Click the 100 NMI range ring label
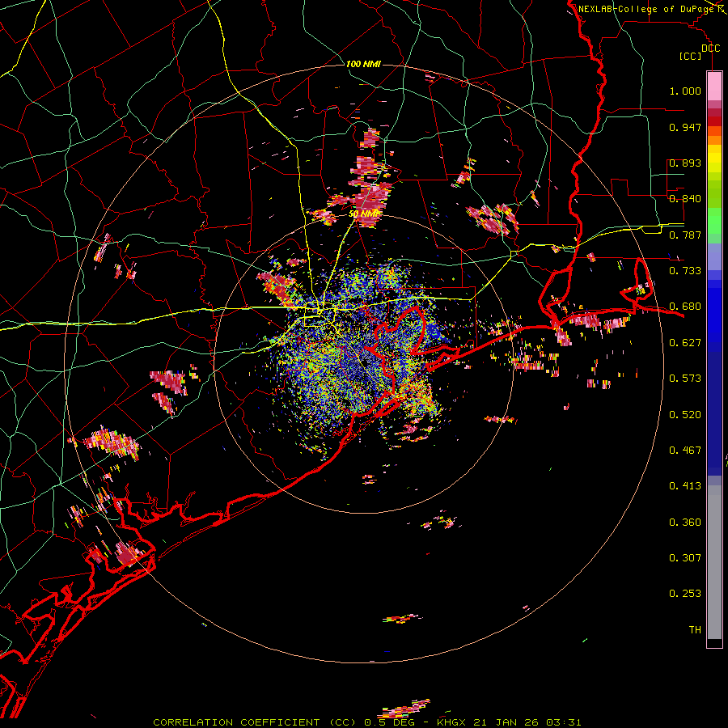The height and width of the screenshot is (728, 728). (x=363, y=64)
